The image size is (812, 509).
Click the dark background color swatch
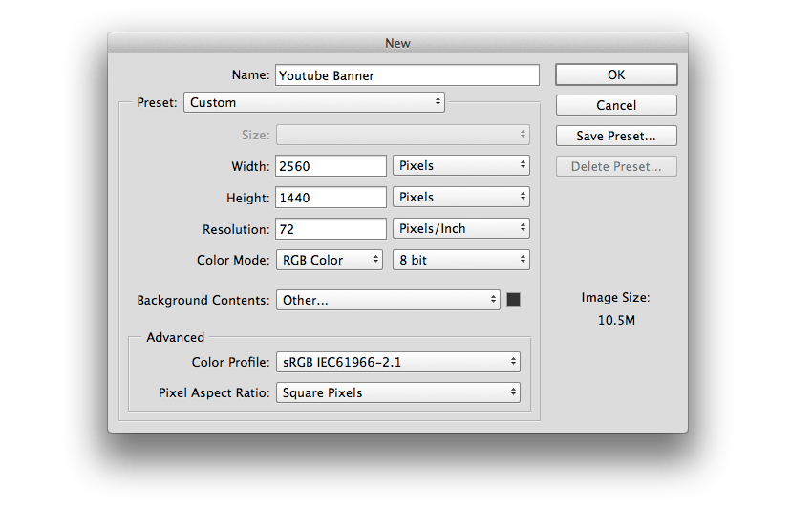click(513, 300)
